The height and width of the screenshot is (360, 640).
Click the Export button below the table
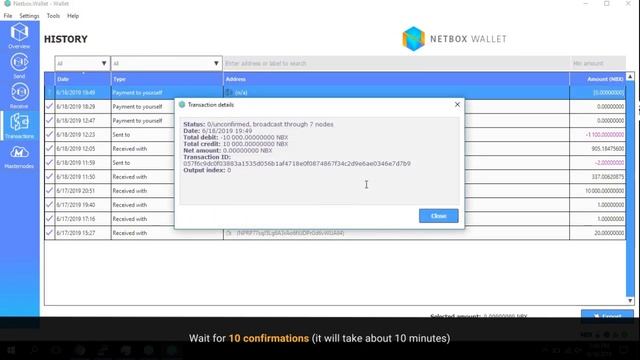607,315
